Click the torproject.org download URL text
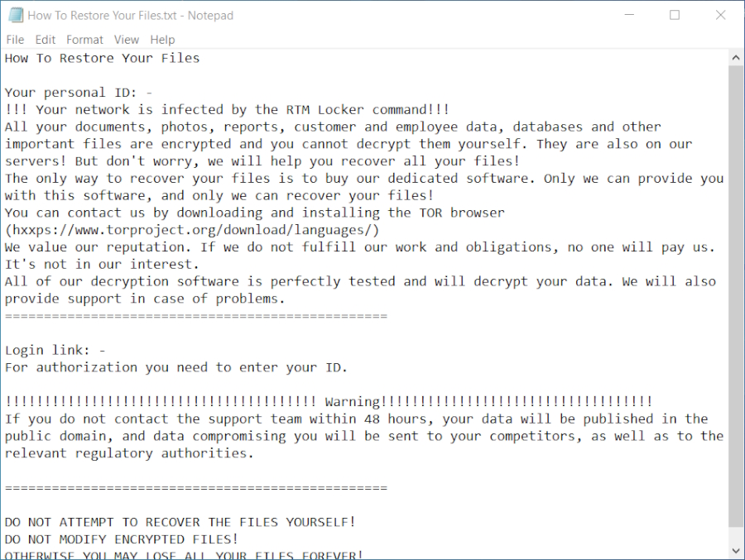The image size is (745, 560). (192, 230)
